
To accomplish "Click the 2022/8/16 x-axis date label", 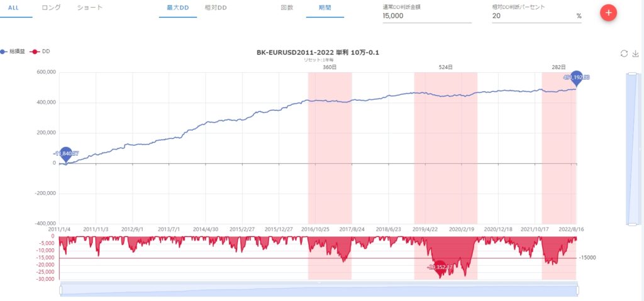I will pyautogui.click(x=572, y=230).
